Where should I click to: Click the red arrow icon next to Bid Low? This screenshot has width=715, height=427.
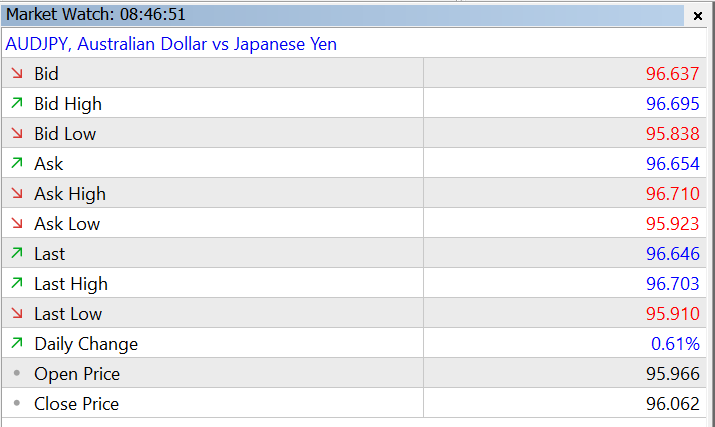click(x=17, y=133)
